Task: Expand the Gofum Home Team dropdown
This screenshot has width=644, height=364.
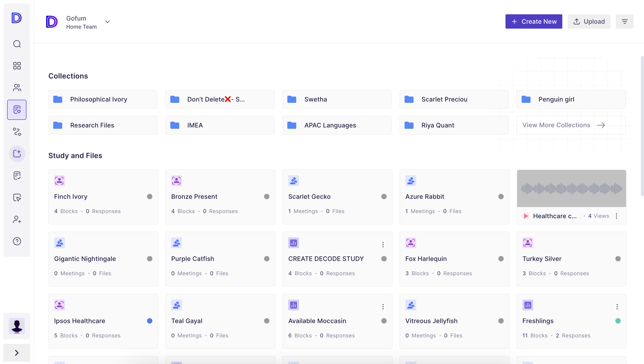Action: [108, 22]
